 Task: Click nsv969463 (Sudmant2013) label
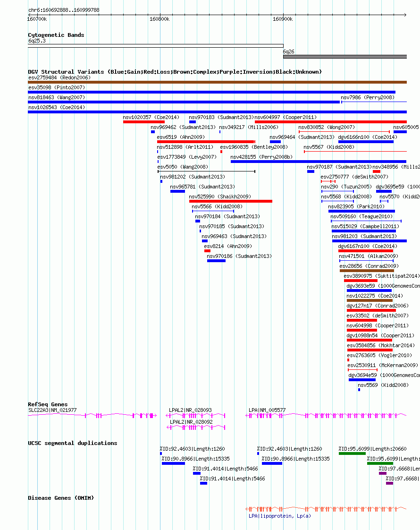tap(234, 236)
